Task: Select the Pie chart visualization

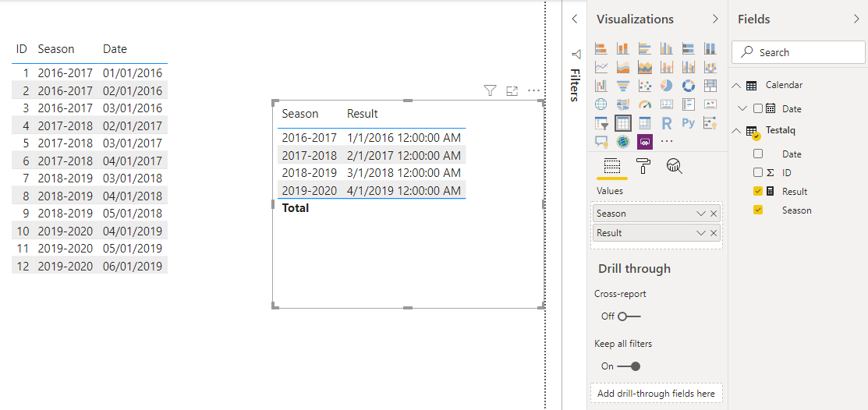Action: (x=667, y=86)
